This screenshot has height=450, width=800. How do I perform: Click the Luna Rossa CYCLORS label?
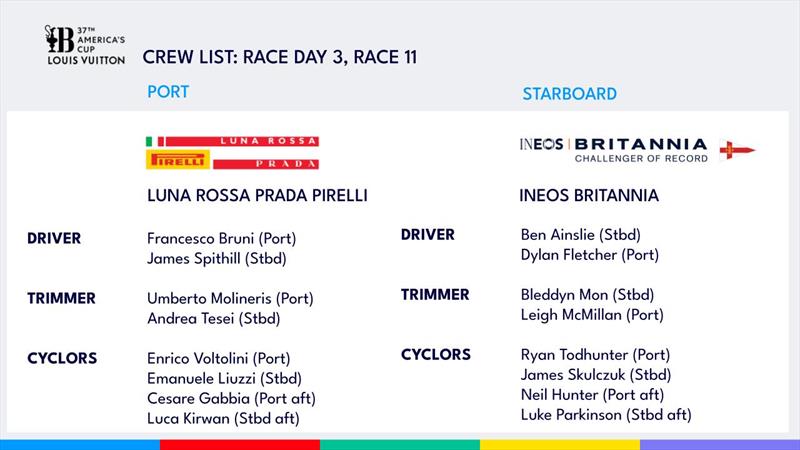click(x=62, y=359)
